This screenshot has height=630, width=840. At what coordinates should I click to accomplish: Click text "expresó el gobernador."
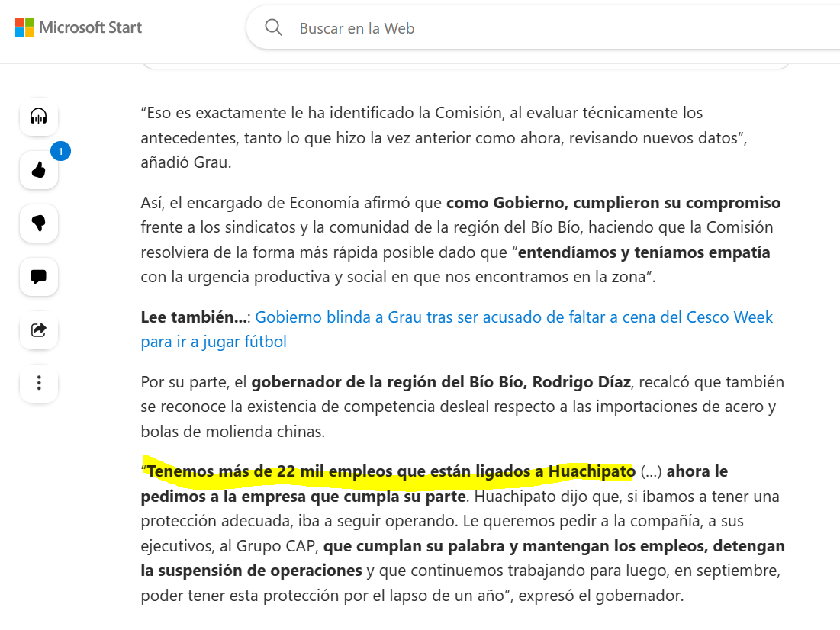click(601, 596)
